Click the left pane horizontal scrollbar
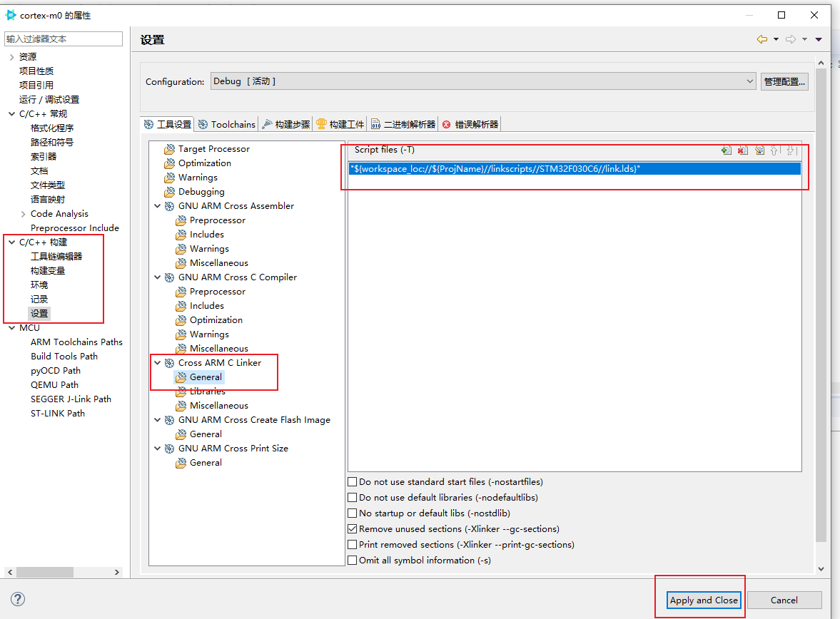This screenshot has height=619, width=840. 46,572
